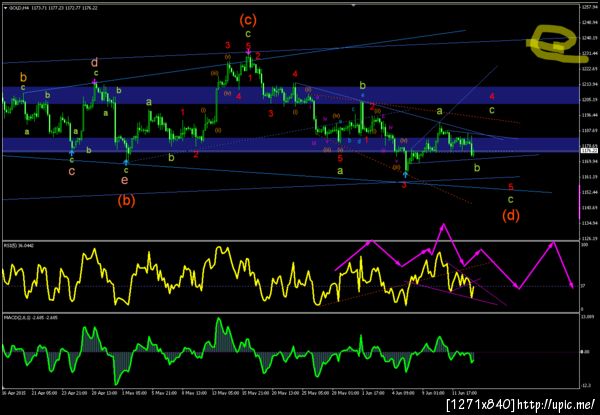This screenshot has height=415, width=600.
Task: Click the 1 May 05:00 time label
Action: [133, 392]
